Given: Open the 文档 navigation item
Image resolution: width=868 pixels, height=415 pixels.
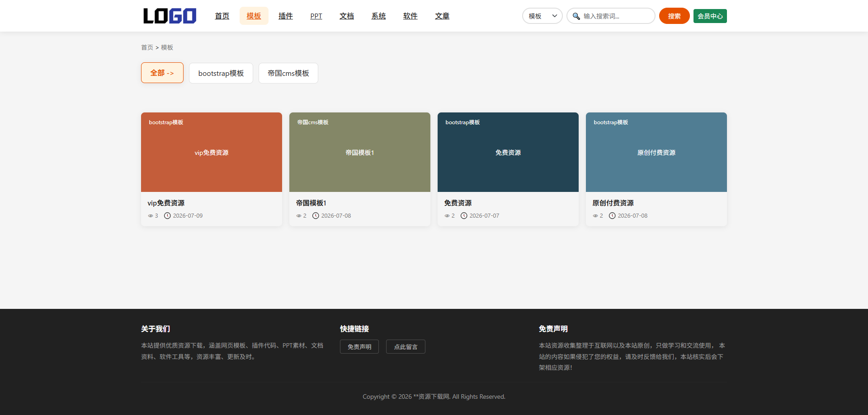Looking at the screenshot, I should coord(347,16).
